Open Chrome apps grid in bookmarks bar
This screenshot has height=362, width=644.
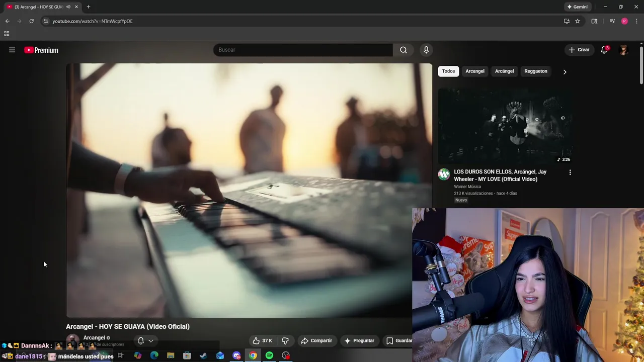click(7, 34)
